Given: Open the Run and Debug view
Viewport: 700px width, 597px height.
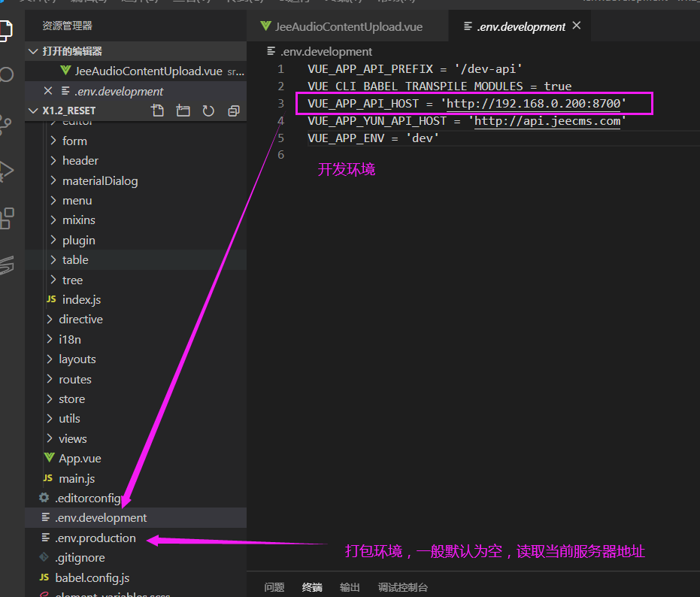Looking at the screenshot, I should click(6, 170).
